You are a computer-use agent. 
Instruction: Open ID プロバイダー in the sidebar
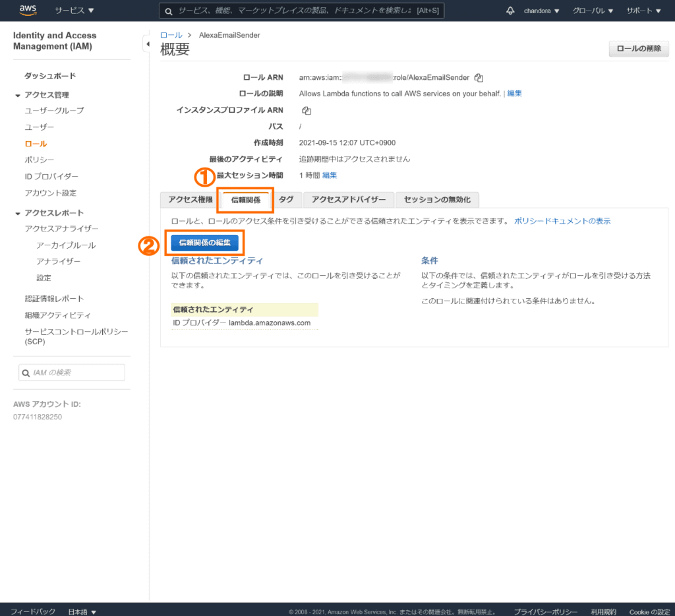(x=51, y=176)
